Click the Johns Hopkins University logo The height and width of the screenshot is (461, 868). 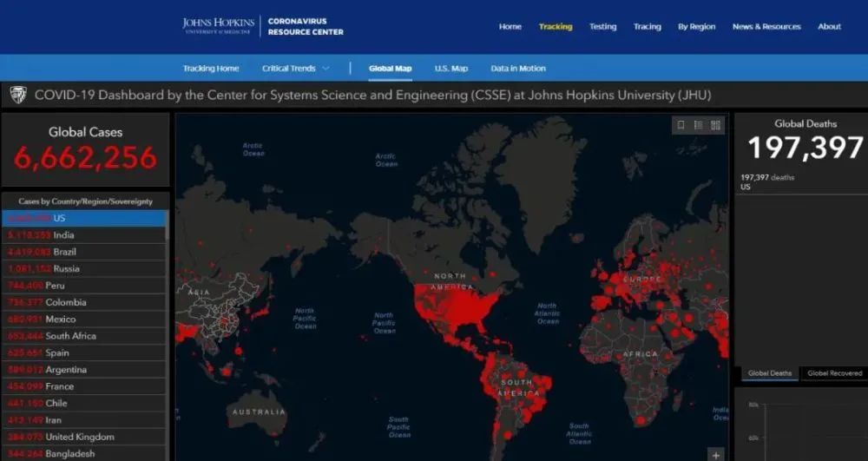pyautogui.click(x=217, y=26)
